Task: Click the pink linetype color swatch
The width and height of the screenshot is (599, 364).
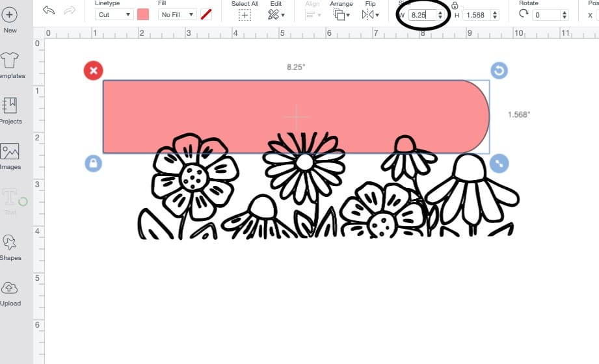Action: (x=143, y=15)
